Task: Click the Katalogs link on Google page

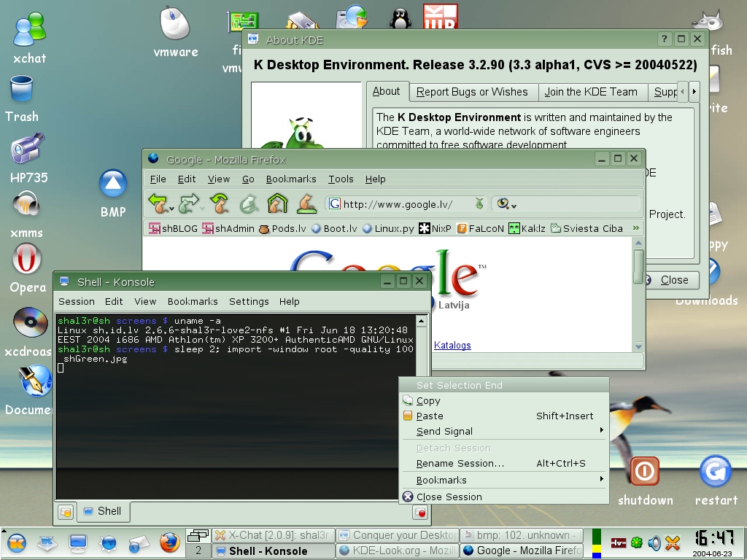Action: tap(452, 345)
